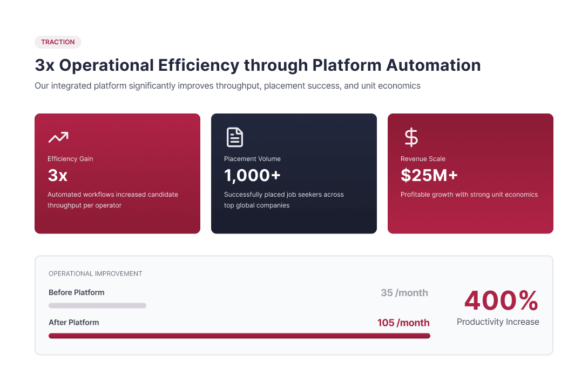
Task: Click the gray Before Platform progress bar
Action: (97, 306)
